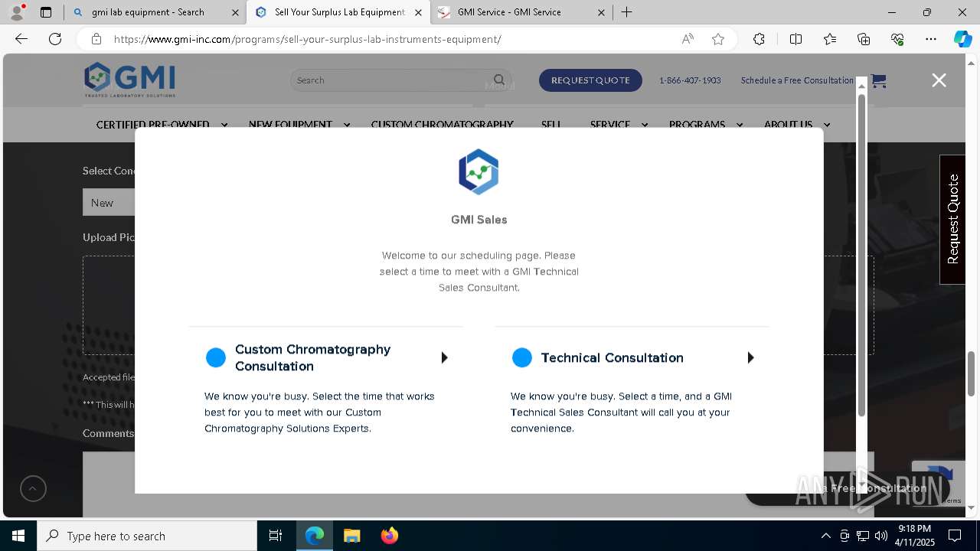Open a new tab with plus icon
Viewport: 980px width, 551px height.
pyautogui.click(x=626, y=11)
